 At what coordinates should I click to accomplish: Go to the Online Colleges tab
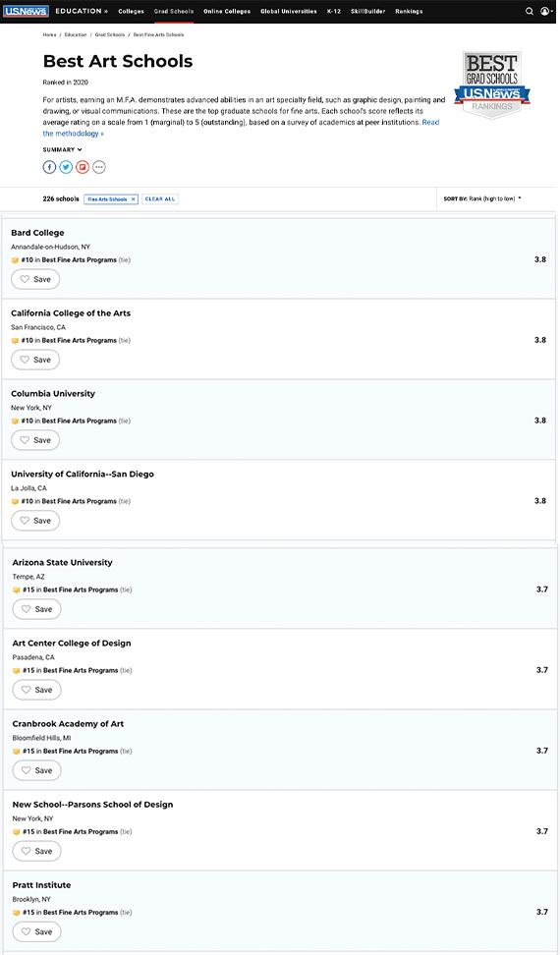coord(226,11)
